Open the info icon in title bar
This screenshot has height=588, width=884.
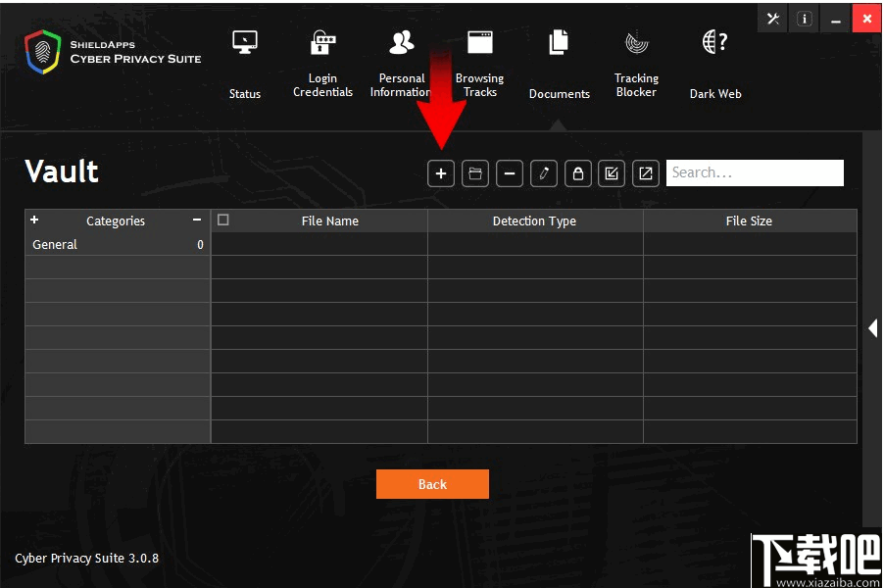tap(804, 19)
